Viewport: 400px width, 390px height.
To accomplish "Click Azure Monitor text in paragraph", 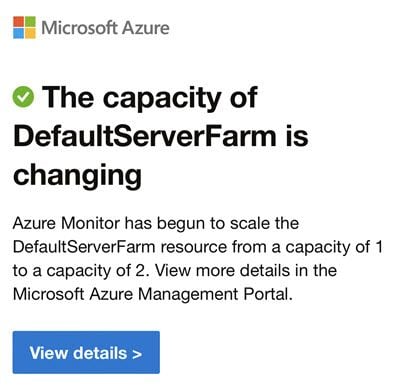I will tap(66, 223).
